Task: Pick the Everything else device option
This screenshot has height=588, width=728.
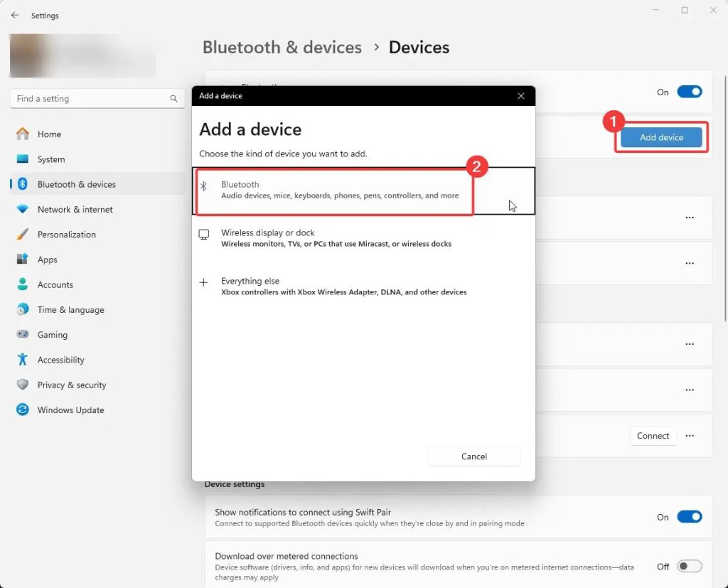Action: [363, 287]
